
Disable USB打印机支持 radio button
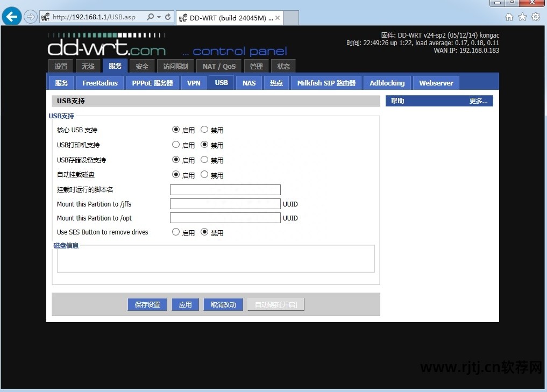click(204, 145)
